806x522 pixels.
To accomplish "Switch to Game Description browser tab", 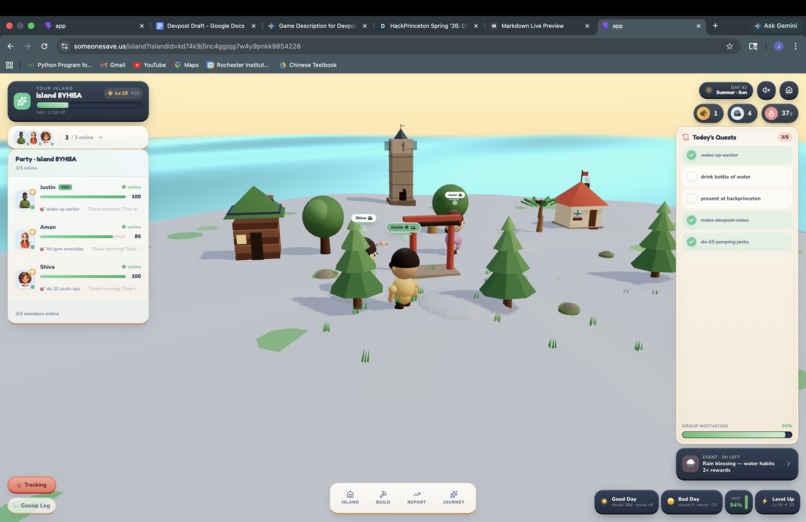I will click(x=317, y=26).
